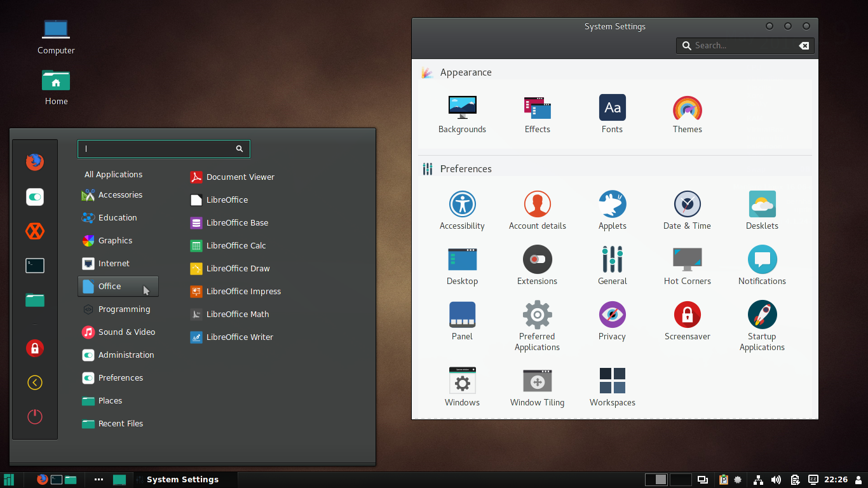Click the clock showing 22:26

coord(836,480)
